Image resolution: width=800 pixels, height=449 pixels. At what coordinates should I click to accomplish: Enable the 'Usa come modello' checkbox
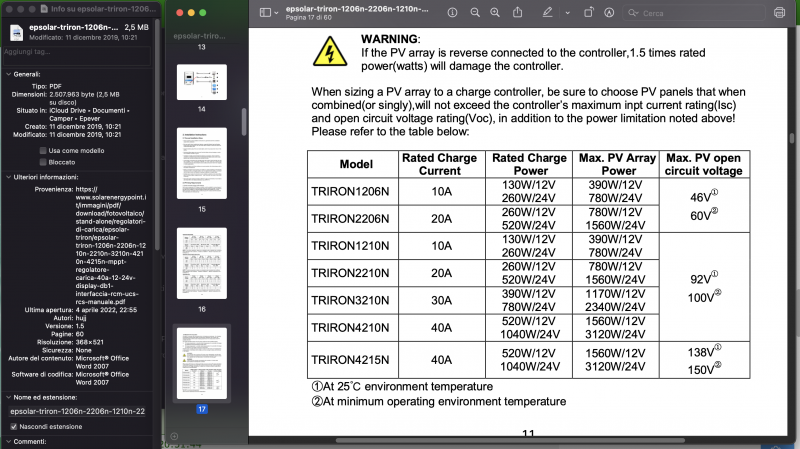(42, 150)
